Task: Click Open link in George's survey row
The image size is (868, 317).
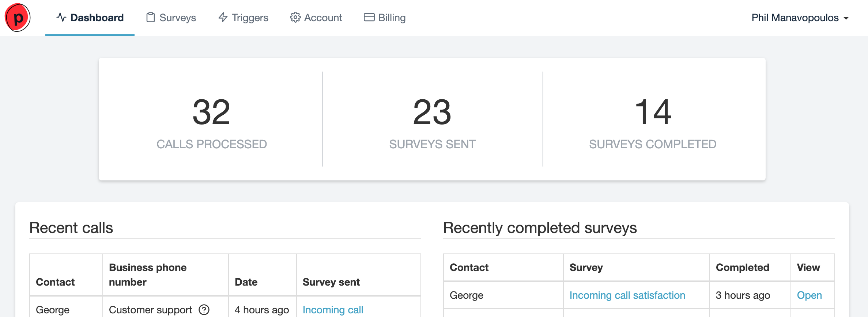Action: click(809, 295)
